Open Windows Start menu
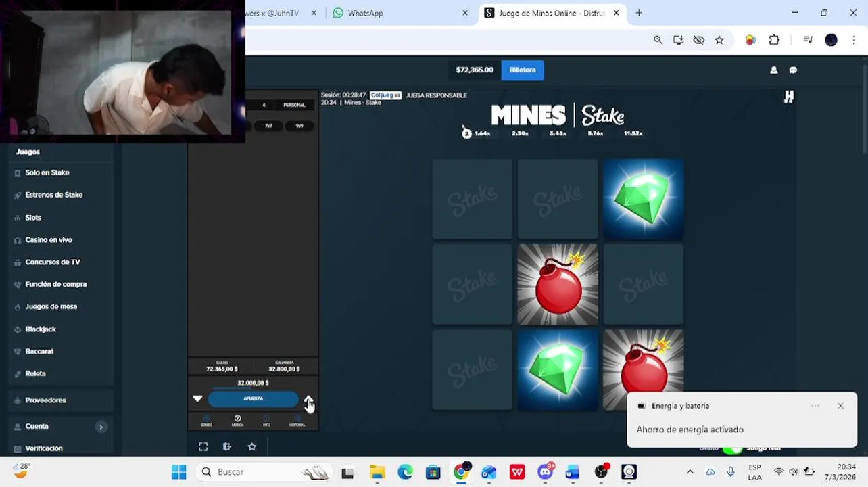868x487 pixels. [x=178, y=472]
